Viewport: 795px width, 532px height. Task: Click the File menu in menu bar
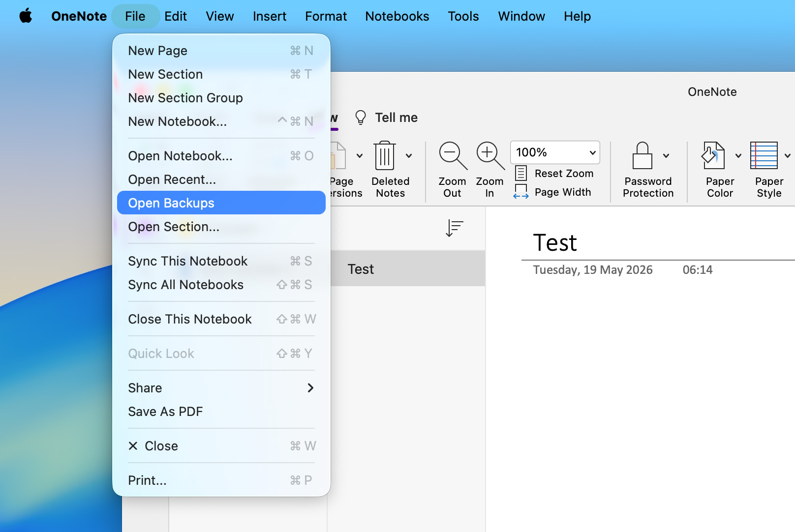pos(135,16)
